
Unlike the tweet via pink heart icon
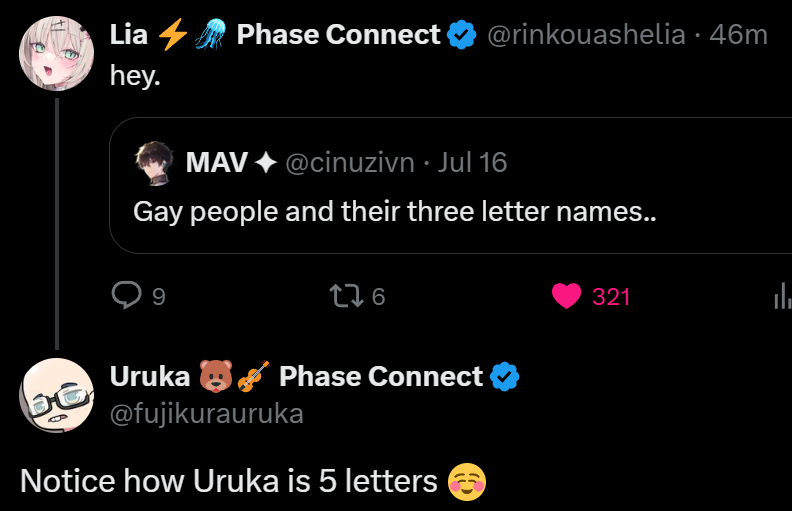click(x=566, y=296)
